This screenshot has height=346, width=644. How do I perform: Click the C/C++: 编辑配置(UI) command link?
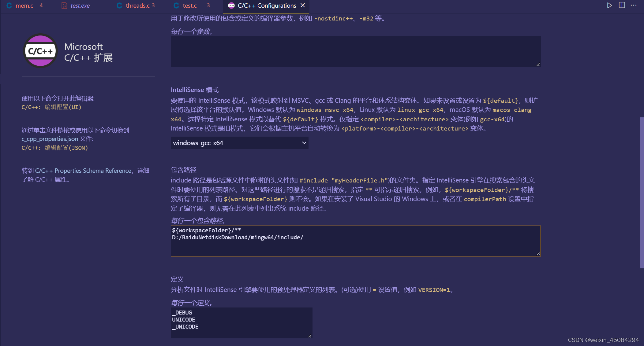pyautogui.click(x=51, y=107)
